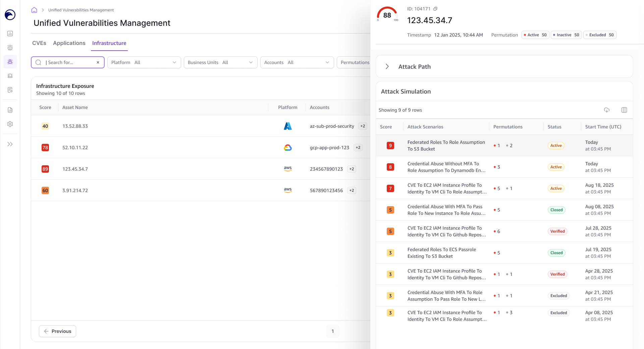Click Unified Vulnerabilities Management breadcrumb
The image size is (644, 349).
[81, 10]
